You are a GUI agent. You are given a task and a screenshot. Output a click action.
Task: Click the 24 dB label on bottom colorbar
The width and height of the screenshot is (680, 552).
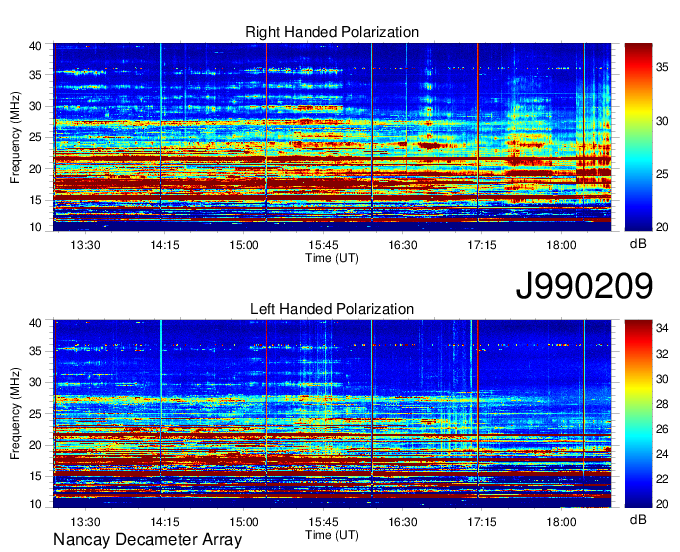pos(662,454)
